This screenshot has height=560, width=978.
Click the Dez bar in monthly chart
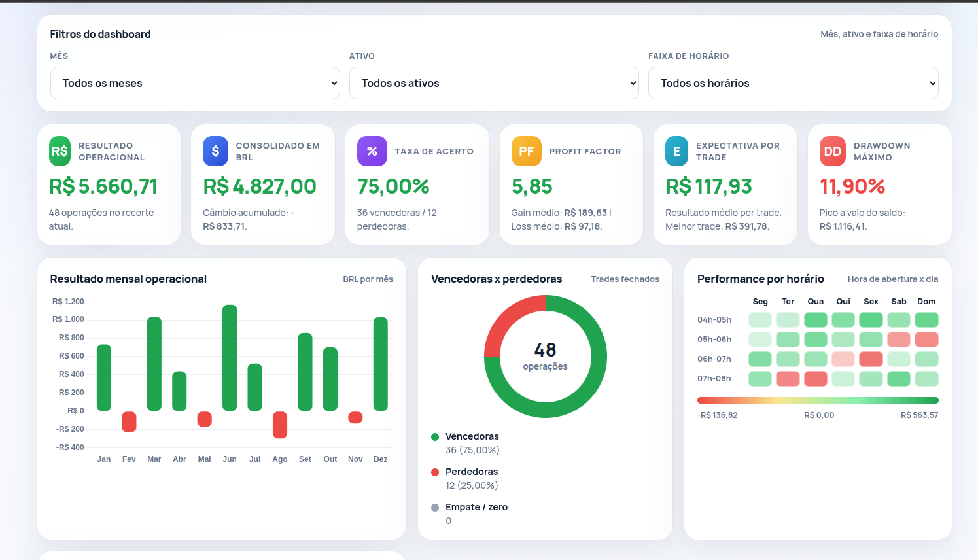tap(381, 364)
